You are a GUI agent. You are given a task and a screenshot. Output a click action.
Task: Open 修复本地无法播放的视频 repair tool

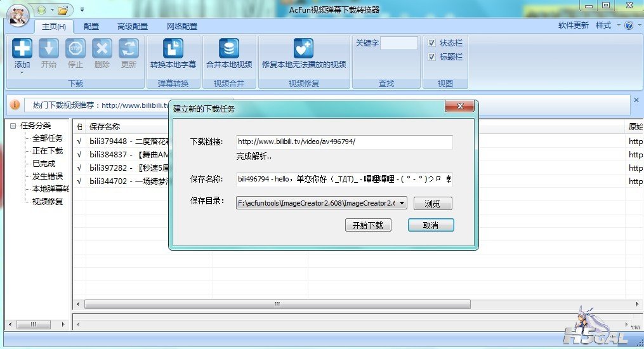tap(304, 53)
